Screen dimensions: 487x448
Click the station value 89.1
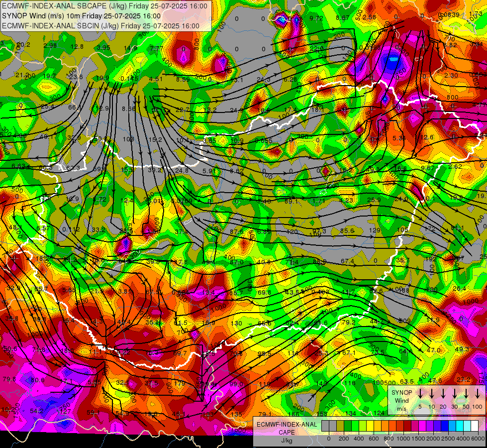point(291,202)
